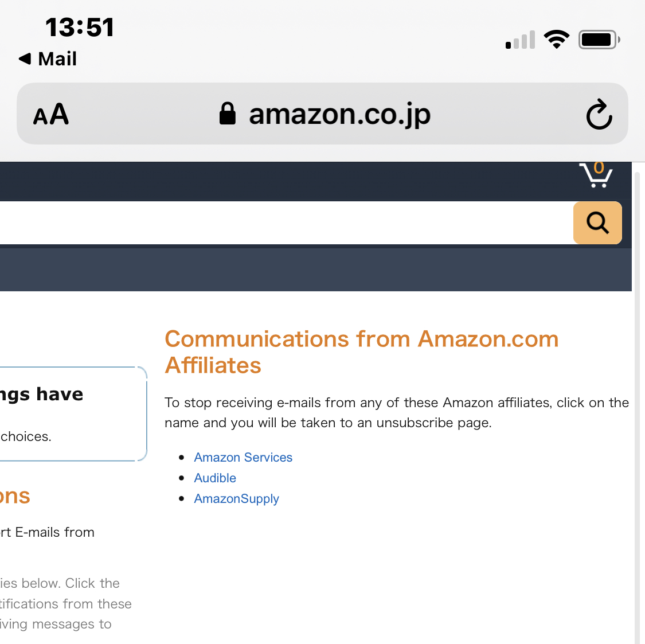Tap the AA text size button
This screenshot has height=644, width=645.
pyautogui.click(x=51, y=115)
